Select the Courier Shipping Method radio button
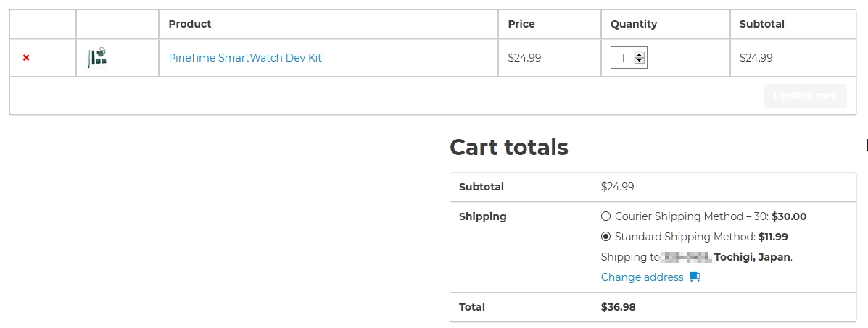This screenshot has height=328, width=868. click(606, 216)
